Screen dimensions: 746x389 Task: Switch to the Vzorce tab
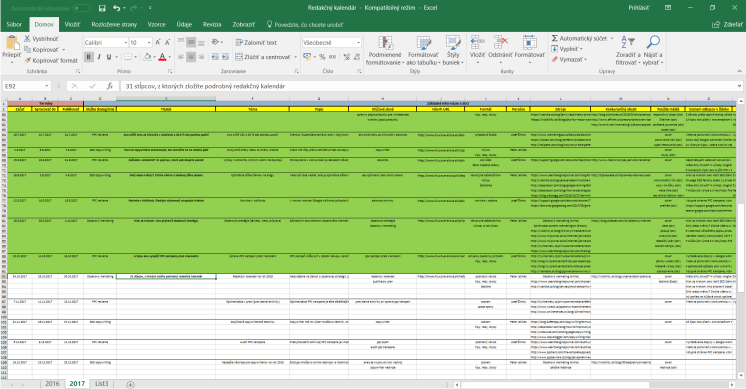pyautogui.click(x=157, y=24)
